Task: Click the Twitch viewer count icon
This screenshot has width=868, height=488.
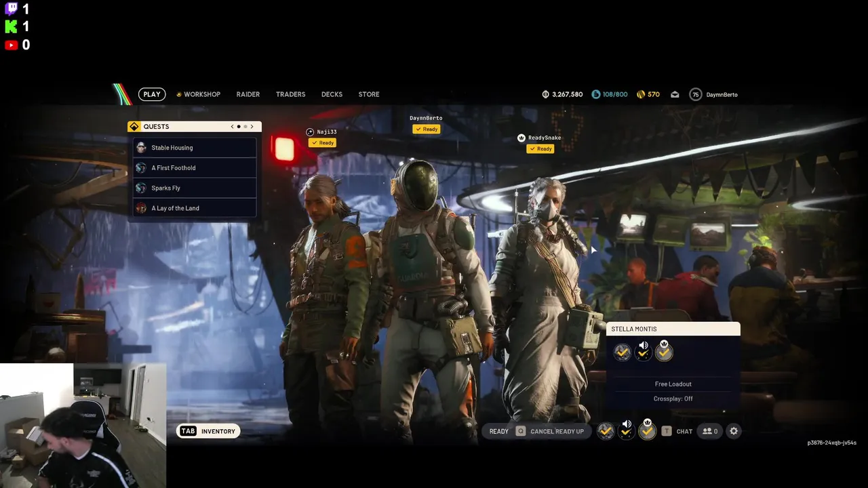Action: pos(11,9)
